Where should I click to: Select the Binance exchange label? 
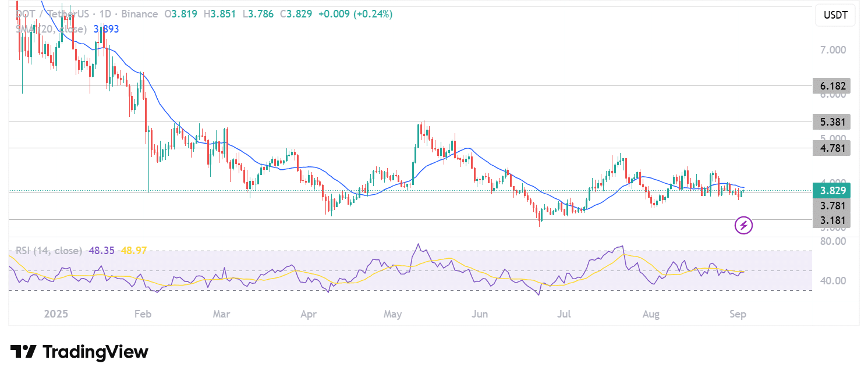140,14
